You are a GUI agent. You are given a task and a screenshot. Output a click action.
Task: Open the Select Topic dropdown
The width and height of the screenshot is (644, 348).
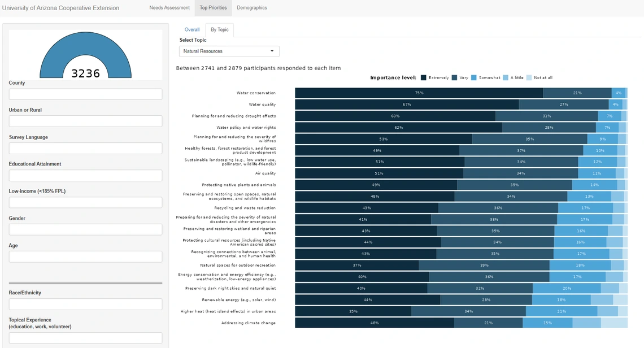pyautogui.click(x=229, y=51)
